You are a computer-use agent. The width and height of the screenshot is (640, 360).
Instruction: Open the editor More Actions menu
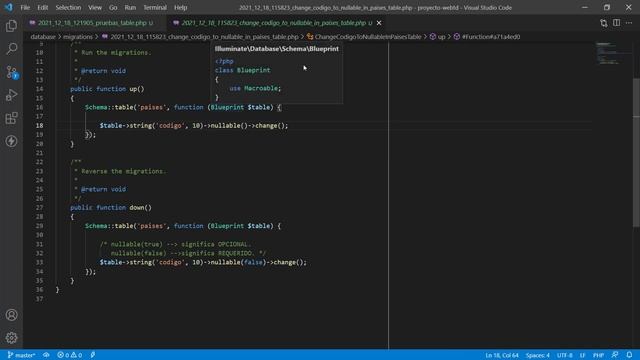point(629,23)
